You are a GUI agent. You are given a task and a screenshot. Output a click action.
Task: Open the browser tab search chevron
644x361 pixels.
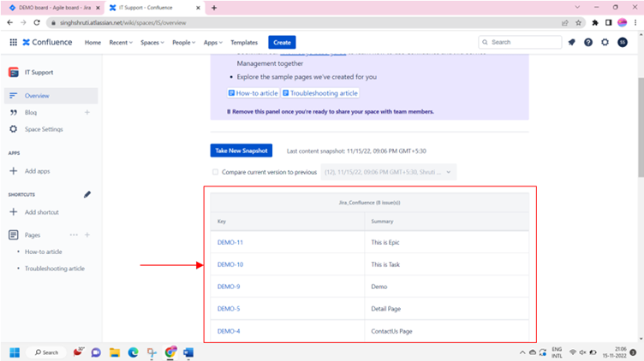577,8
